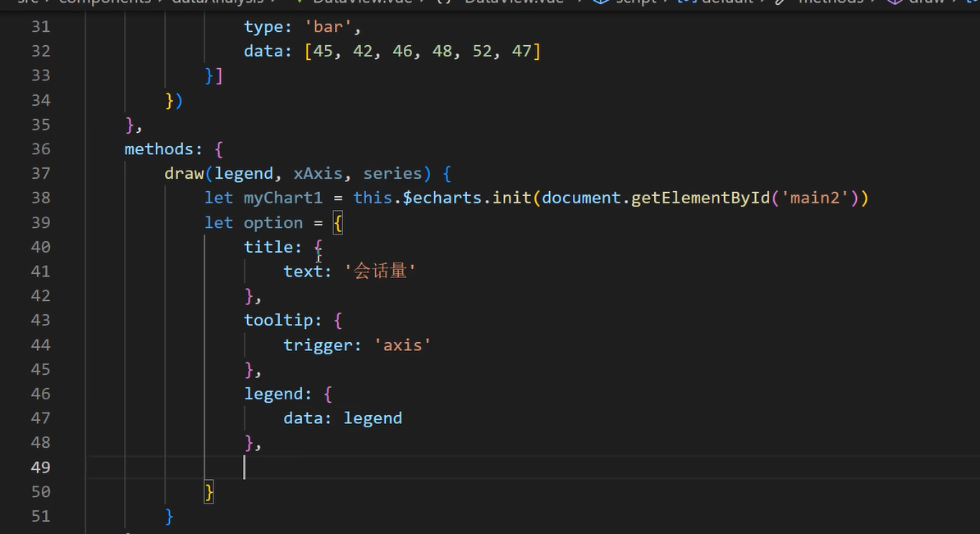The image size is (980, 534).
Task: Select line number 47 in gutter
Action: [x=40, y=418]
